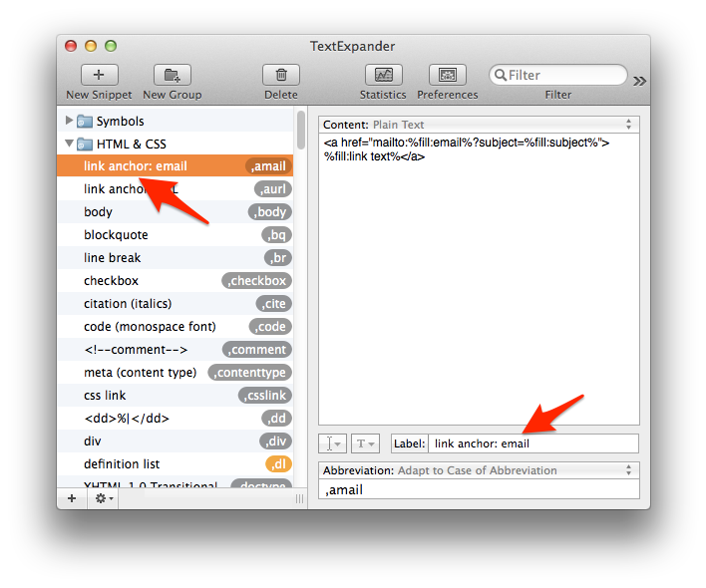The height and width of the screenshot is (588, 706).
Task: Select the 'meta (content type)' snippet
Action: 176,373
